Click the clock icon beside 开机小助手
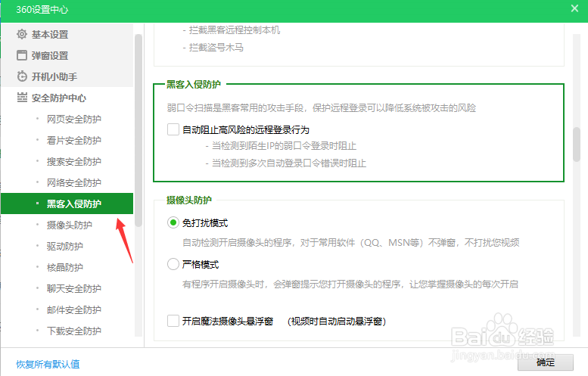 pyautogui.click(x=22, y=76)
